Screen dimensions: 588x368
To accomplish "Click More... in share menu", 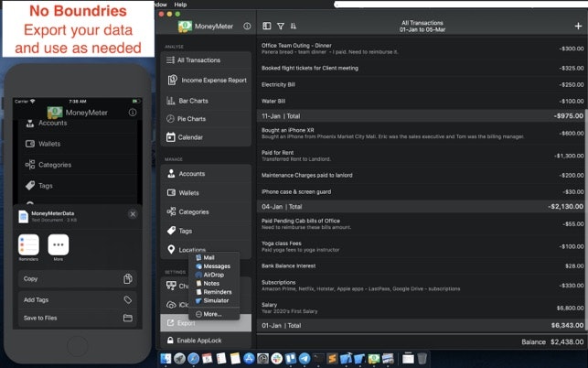I will (209, 314).
